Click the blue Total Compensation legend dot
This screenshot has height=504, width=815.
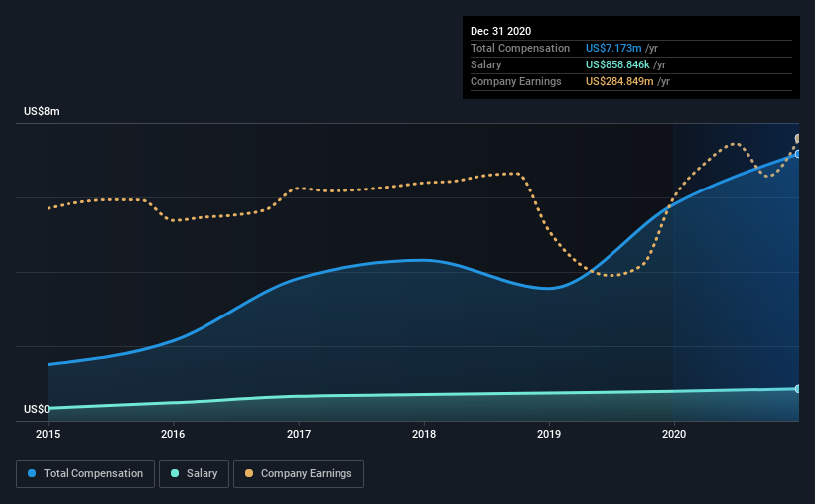pos(32,473)
